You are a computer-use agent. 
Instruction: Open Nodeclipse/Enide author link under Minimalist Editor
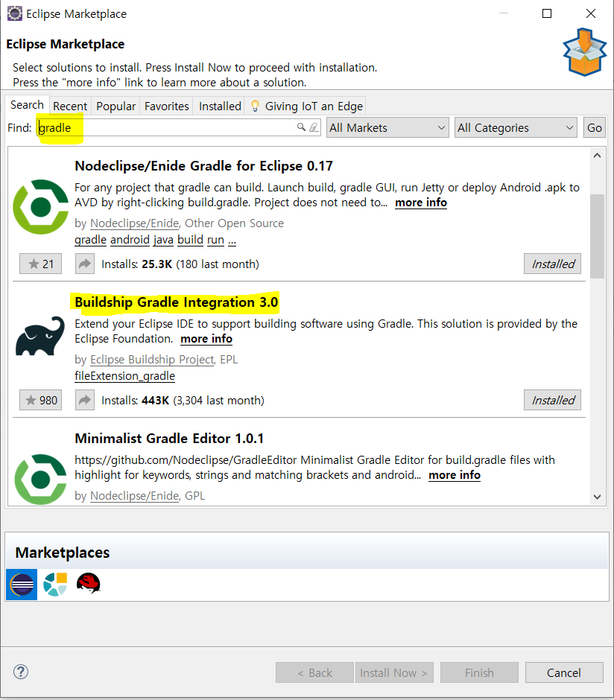(x=134, y=495)
